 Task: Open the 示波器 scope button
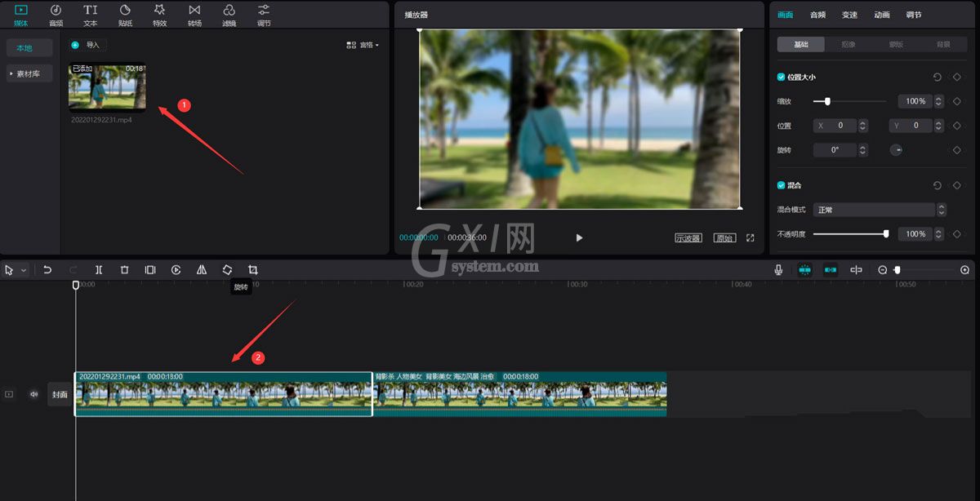(x=688, y=238)
